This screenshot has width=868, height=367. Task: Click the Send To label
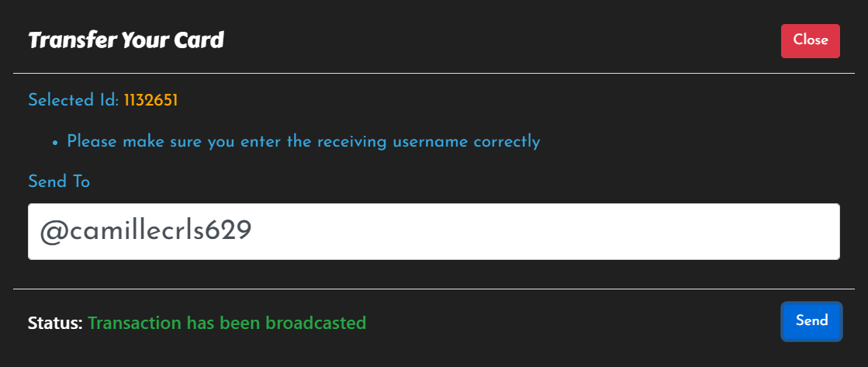pyautogui.click(x=59, y=182)
